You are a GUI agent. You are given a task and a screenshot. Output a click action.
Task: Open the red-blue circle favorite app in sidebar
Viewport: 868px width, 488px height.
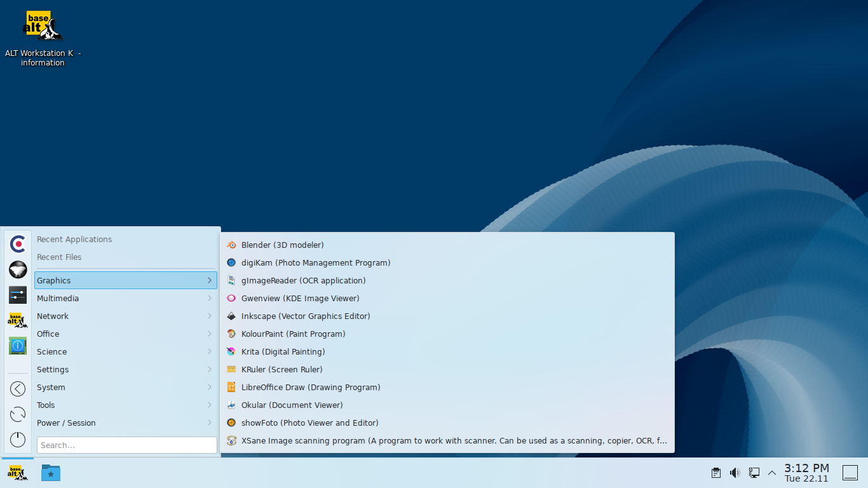[18, 244]
